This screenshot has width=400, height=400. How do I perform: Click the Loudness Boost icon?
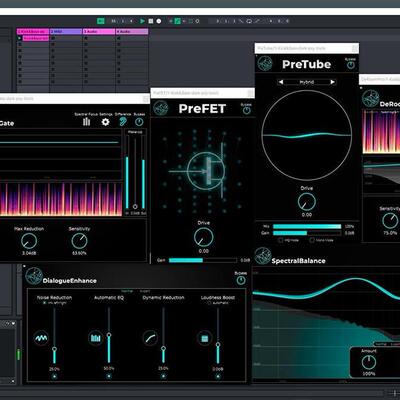click(x=204, y=338)
